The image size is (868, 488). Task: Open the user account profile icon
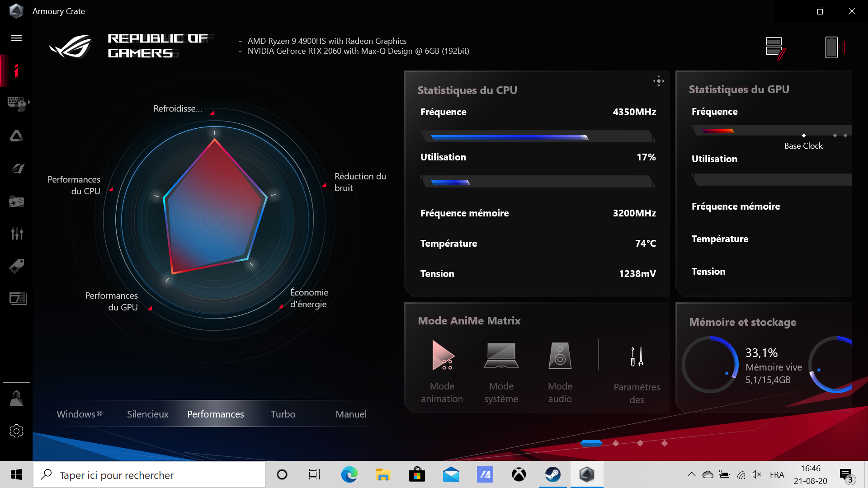click(x=16, y=399)
